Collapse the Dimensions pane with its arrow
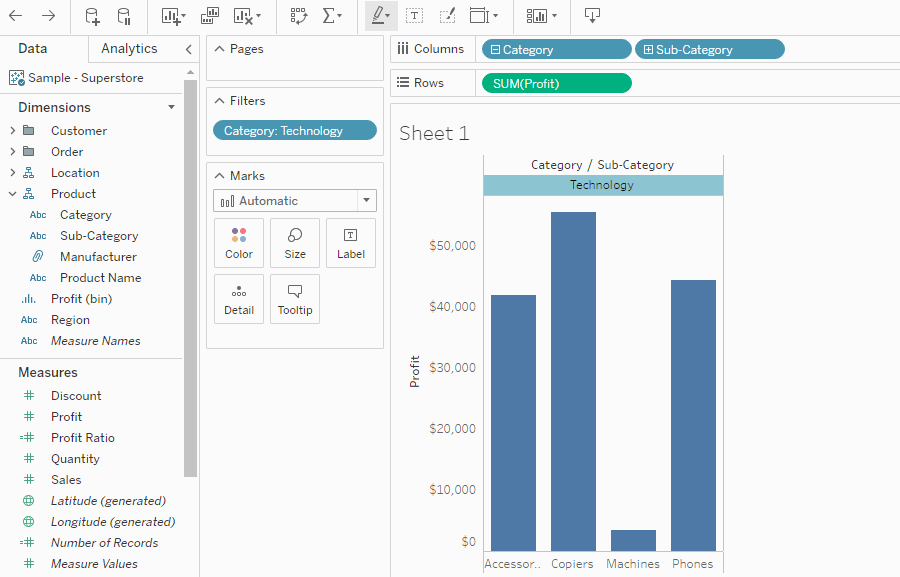 (x=170, y=107)
